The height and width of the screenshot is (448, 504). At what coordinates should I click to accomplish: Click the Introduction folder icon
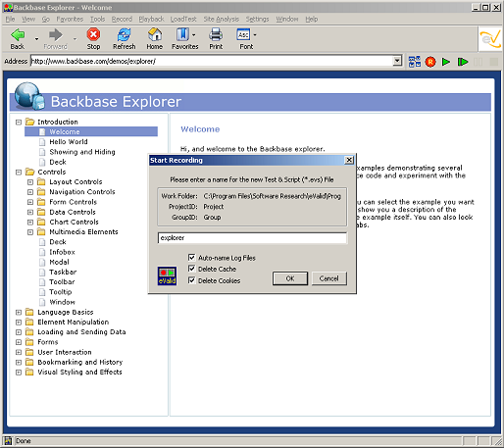coord(30,122)
